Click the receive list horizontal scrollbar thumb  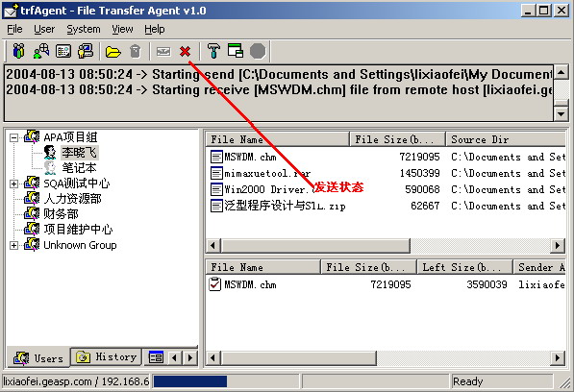298,357
